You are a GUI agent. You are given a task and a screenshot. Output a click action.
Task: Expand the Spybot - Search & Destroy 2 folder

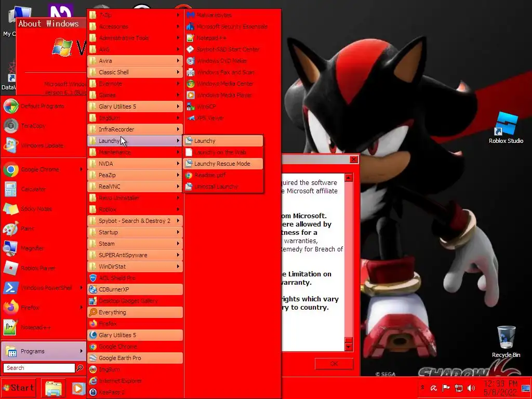tap(135, 221)
